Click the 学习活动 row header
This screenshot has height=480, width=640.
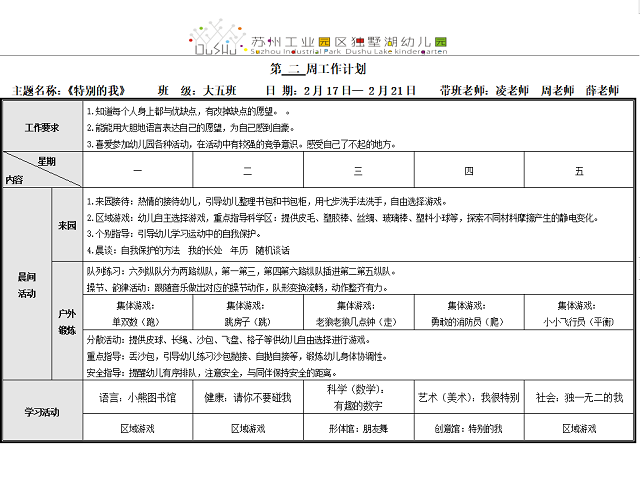coord(42,412)
